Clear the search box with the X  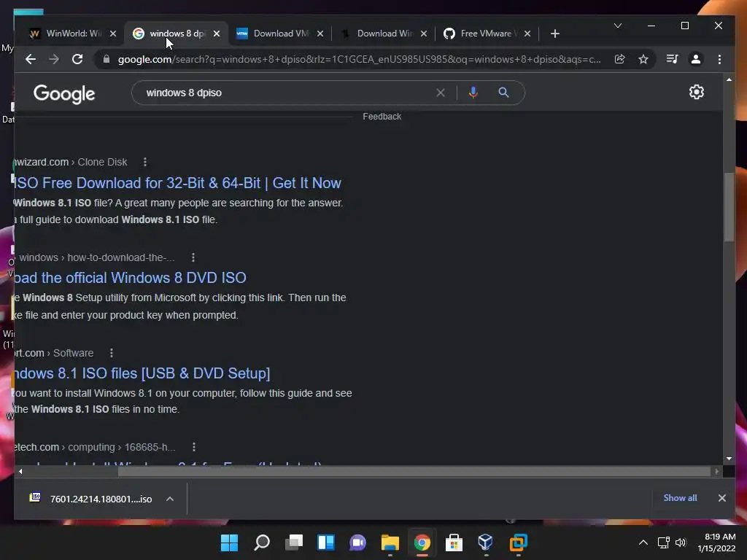[441, 93]
